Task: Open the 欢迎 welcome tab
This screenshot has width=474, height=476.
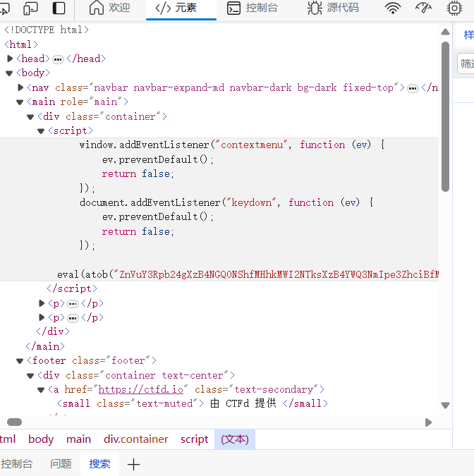Action: (109, 8)
